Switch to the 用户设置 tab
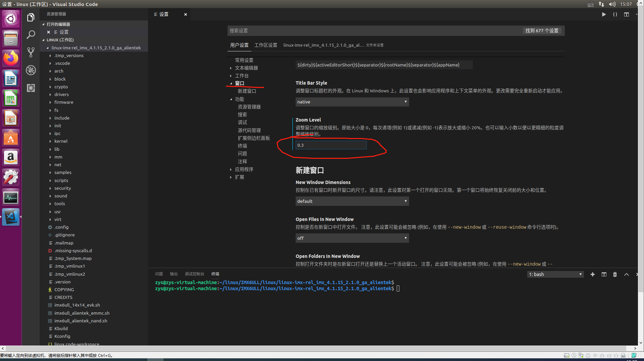 (239, 45)
